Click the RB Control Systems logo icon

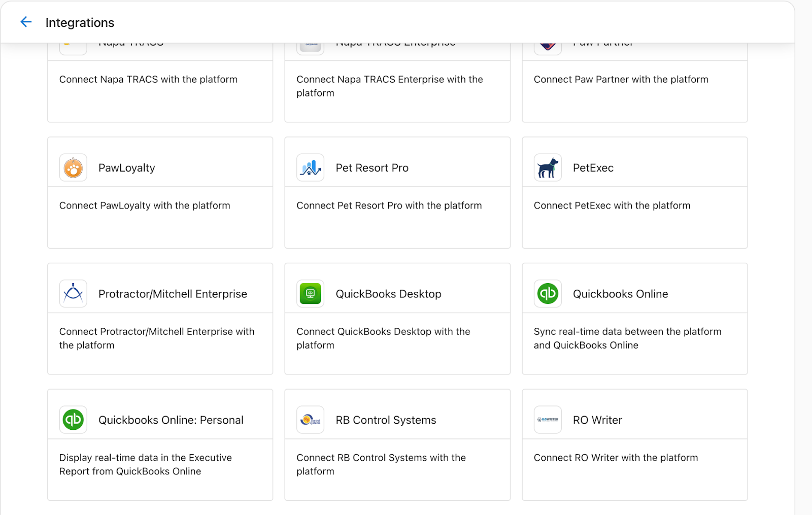point(310,420)
